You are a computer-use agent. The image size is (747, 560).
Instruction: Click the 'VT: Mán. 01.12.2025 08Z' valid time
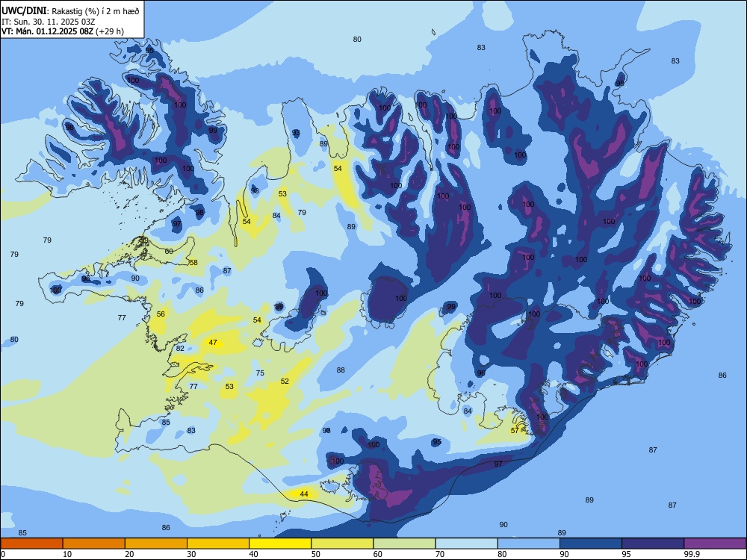tap(48, 31)
